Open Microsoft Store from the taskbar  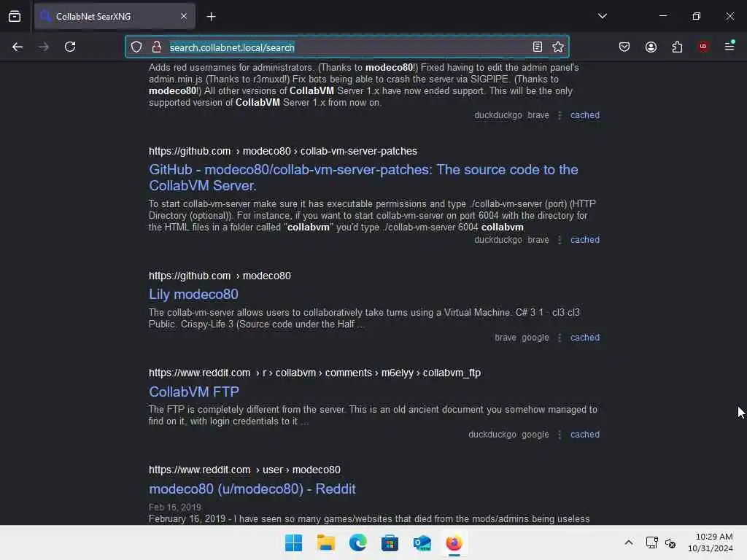point(390,542)
